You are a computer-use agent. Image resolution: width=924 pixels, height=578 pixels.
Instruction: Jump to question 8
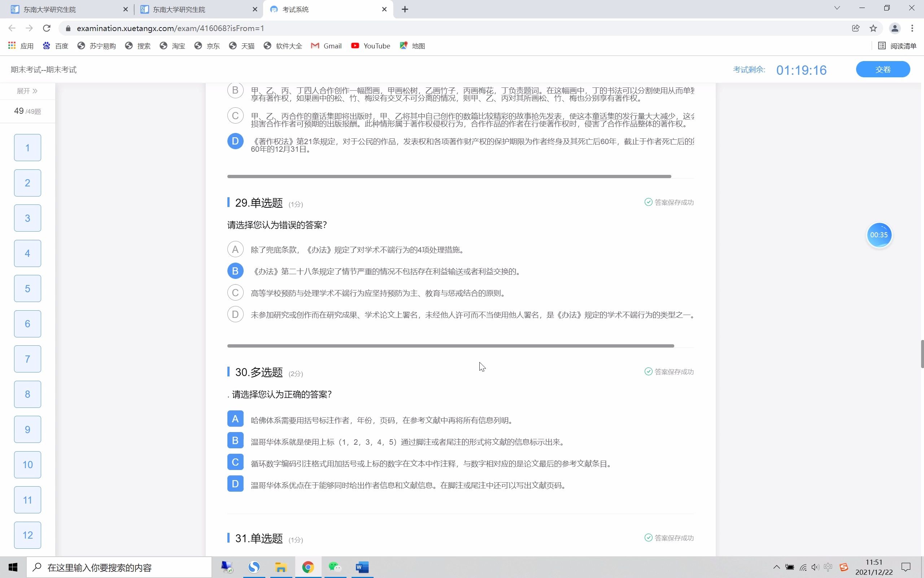(x=27, y=394)
